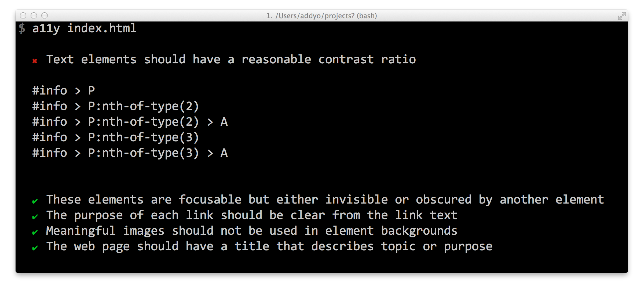
Task: Select the '#info > P:nth-of-type(3)' line
Action: point(116,137)
